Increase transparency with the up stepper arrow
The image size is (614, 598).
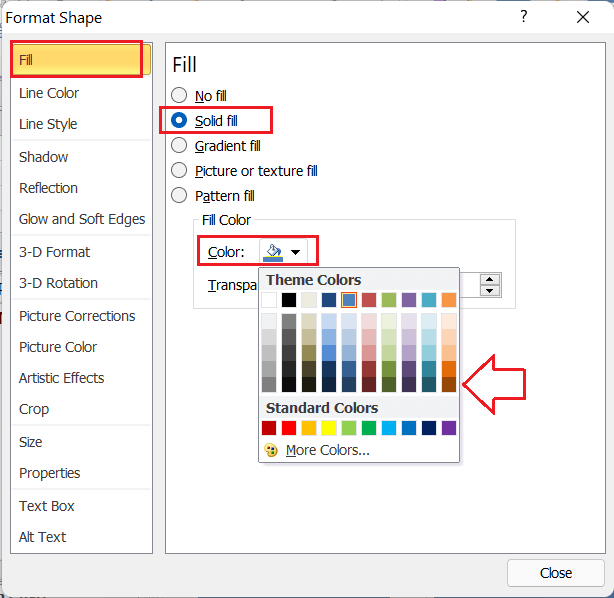tap(489, 279)
